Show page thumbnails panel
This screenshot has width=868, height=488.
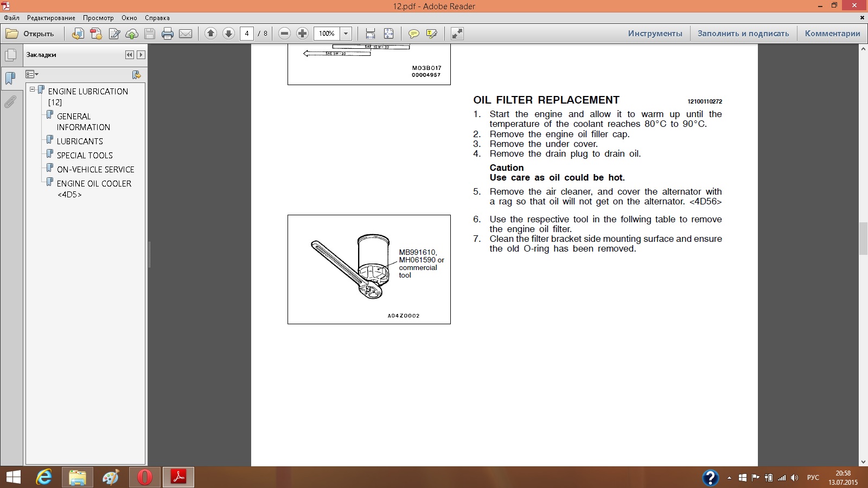coord(10,55)
